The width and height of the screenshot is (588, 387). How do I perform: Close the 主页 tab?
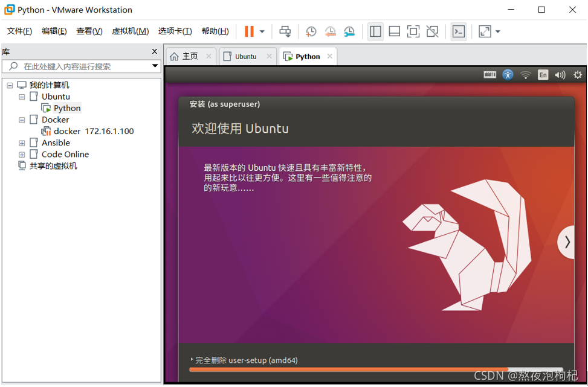(209, 56)
